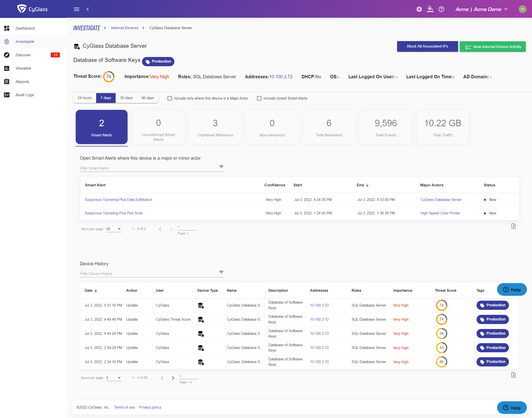Image resolution: width=532 pixels, height=418 pixels.
Task: Sort Device History by Importance column
Action: point(402,290)
